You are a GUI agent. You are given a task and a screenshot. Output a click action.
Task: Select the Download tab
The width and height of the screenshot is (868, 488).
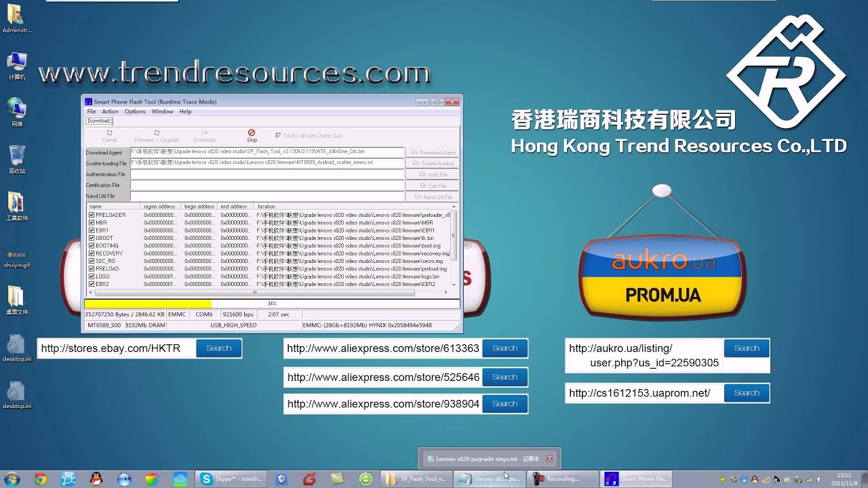[x=98, y=121]
